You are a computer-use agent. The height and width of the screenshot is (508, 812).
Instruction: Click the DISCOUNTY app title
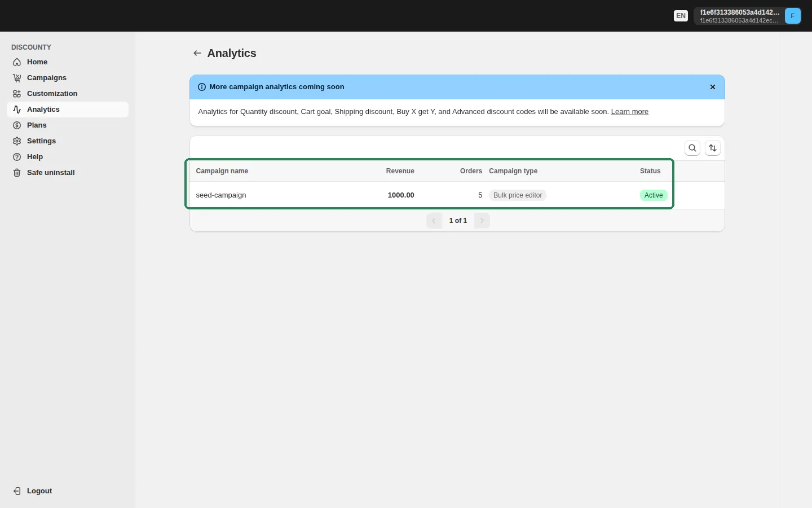pos(31,47)
